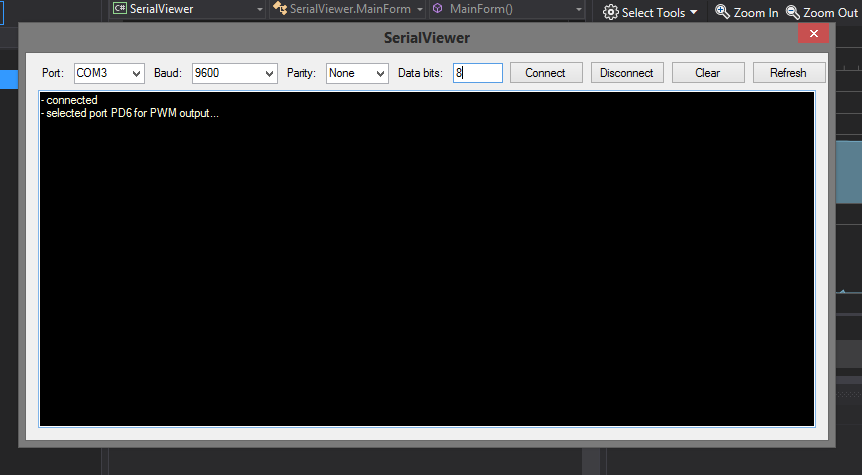Click the Connect button
Viewport: 862px width, 475px height.
coord(546,73)
